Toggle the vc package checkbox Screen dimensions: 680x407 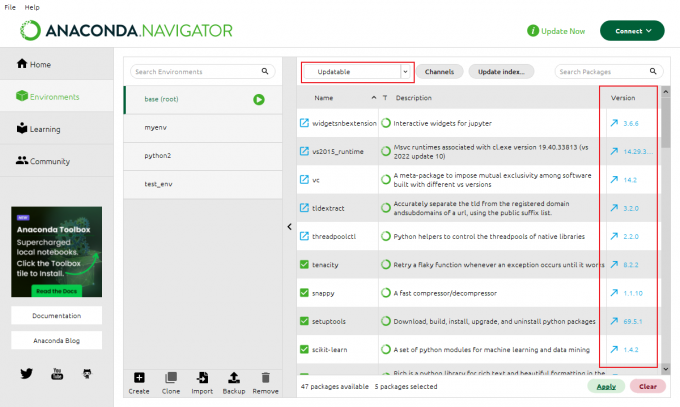coord(304,180)
